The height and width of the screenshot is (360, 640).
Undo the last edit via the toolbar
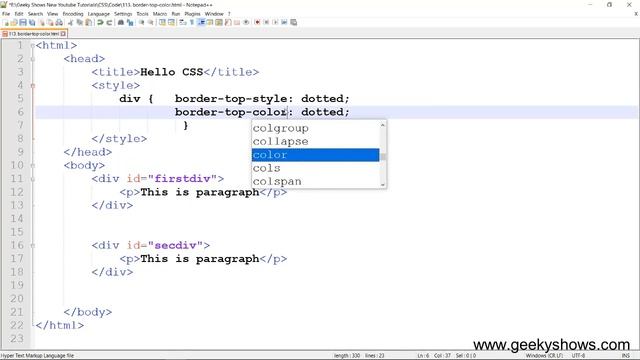pyautogui.click(x=100, y=22)
